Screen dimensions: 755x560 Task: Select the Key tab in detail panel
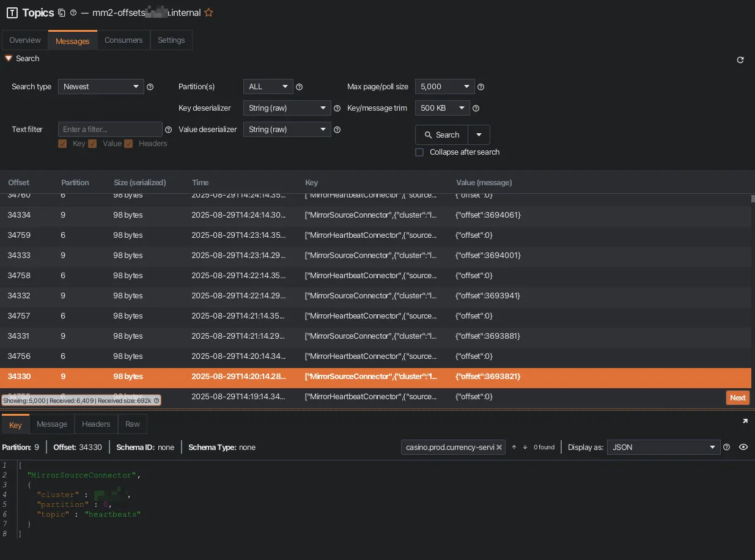(16, 424)
